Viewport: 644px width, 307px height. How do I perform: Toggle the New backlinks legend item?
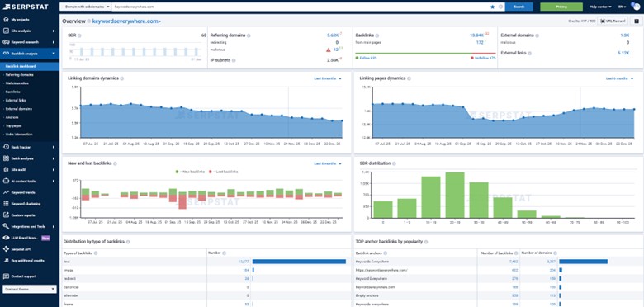[190, 172]
